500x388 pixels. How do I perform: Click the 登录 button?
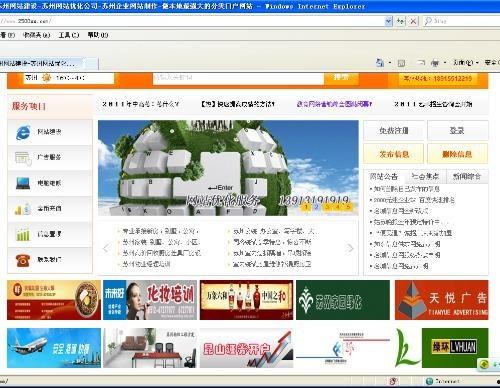(457, 131)
